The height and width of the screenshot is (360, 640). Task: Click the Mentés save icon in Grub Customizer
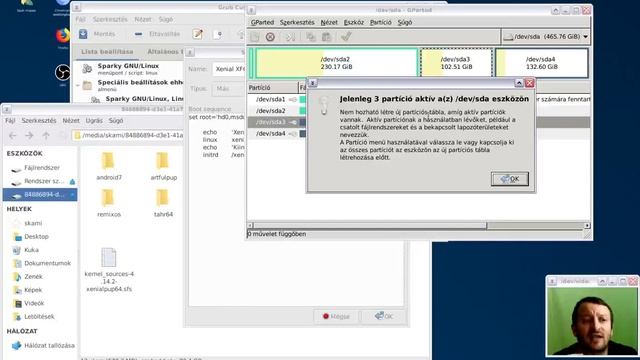point(83,34)
